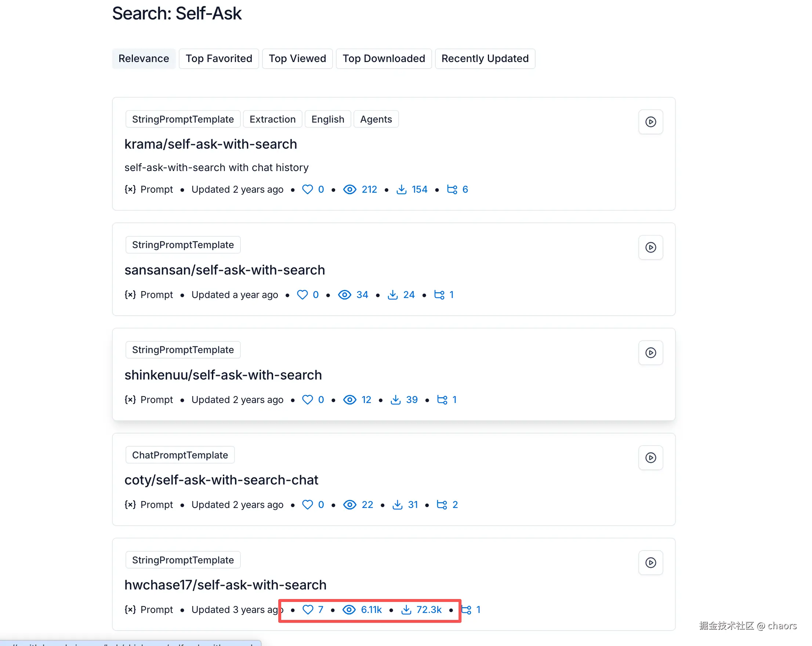Image resolution: width=812 pixels, height=646 pixels.
Task: Sort results by Top Viewed
Action: pyautogui.click(x=297, y=58)
